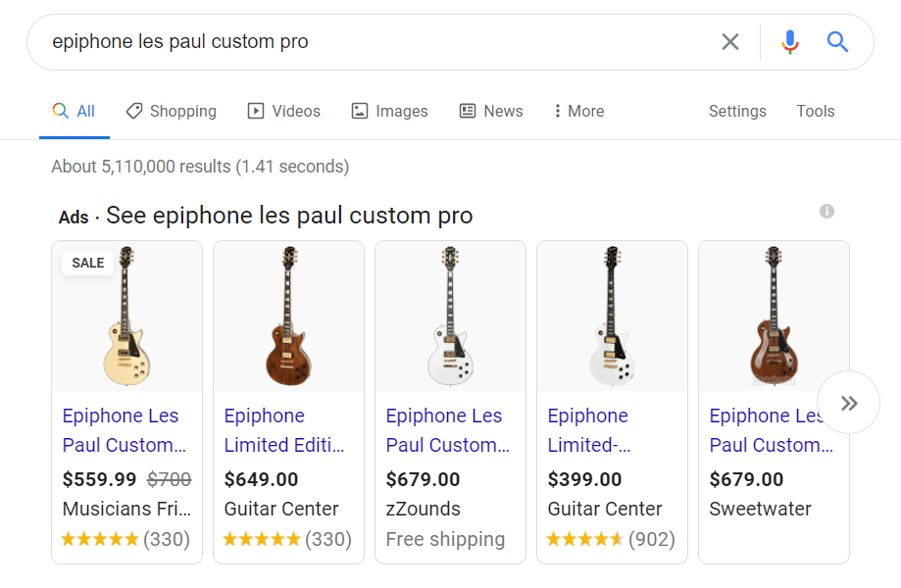Screen dimensions: 901x588
Task: Open search Settings
Action: [737, 112]
